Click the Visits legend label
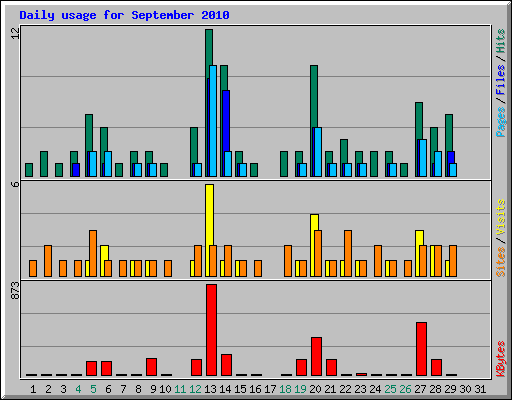512x400 pixels. (x=500, y=217)
